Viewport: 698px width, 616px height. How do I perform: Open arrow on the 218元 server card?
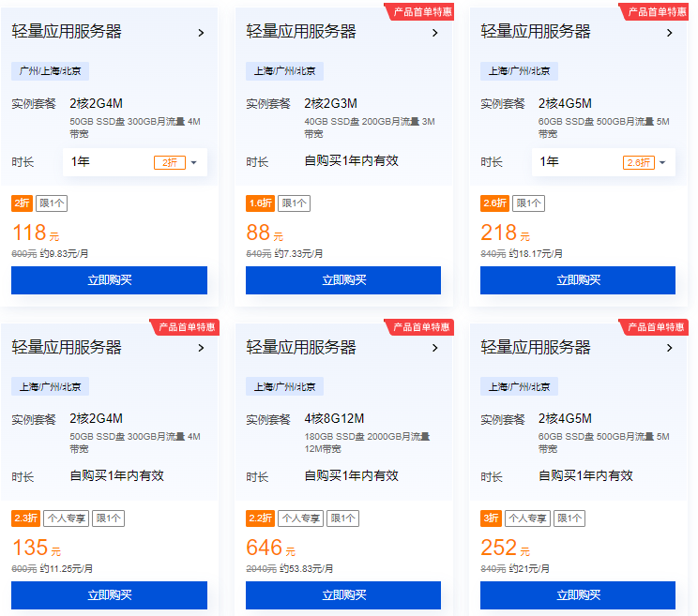670,33
